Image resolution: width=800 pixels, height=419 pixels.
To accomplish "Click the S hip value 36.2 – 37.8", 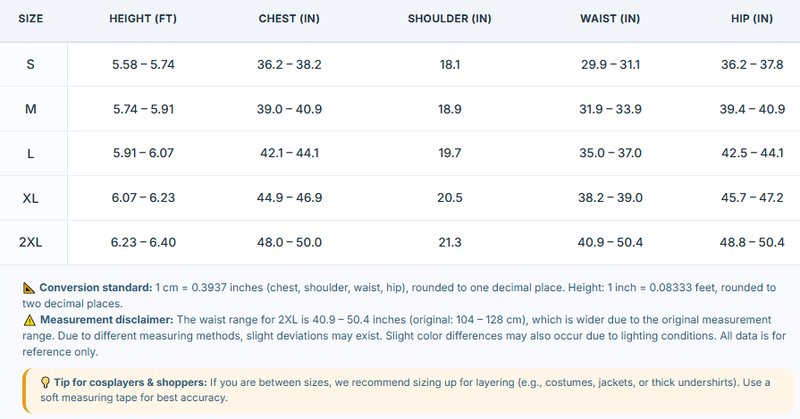I will pyautogui.click(x=752, y=64).
